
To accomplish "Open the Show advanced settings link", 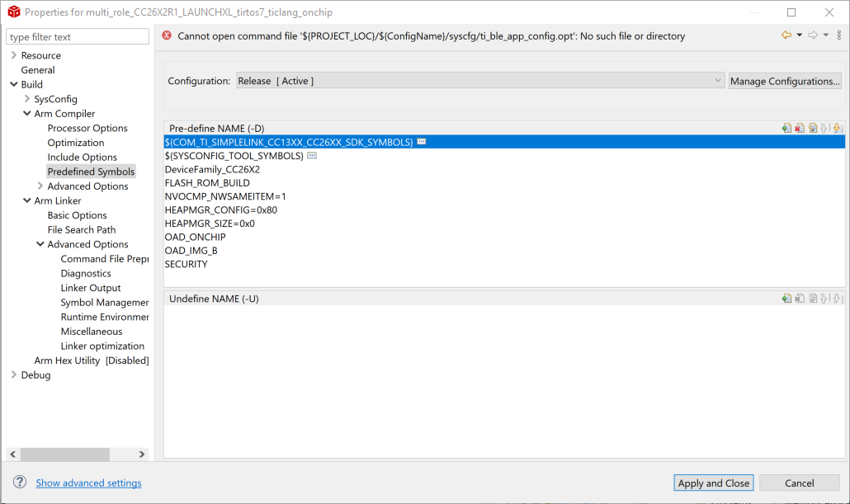I will [x=88, y=483].
